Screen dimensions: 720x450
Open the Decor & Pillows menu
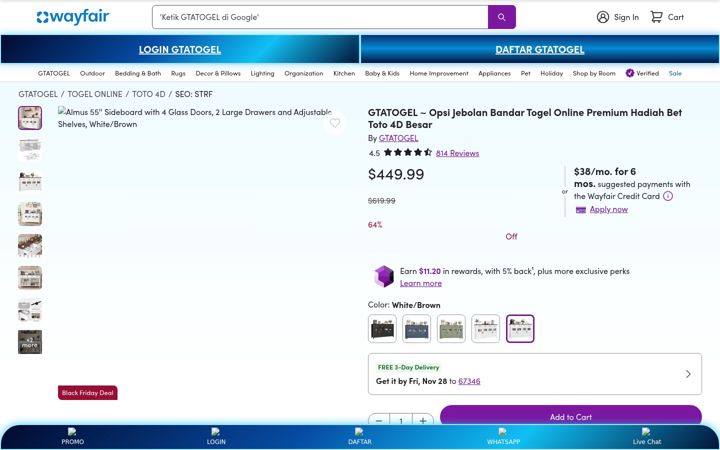coord(218,73)
